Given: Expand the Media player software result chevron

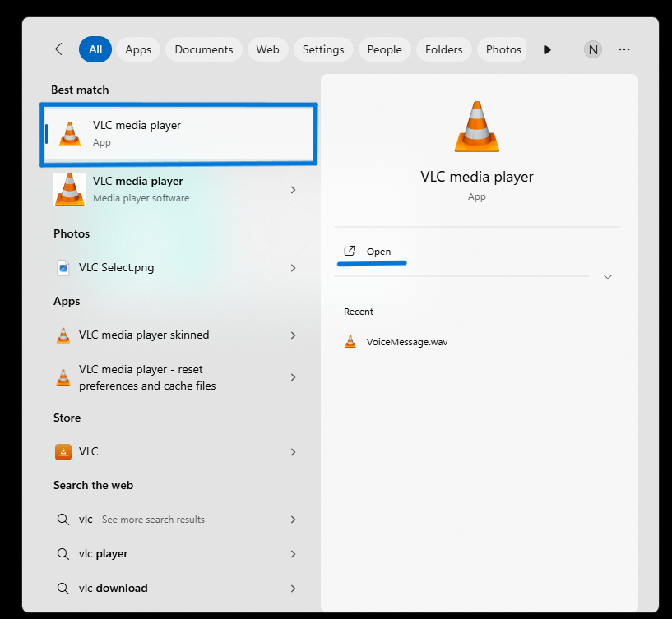Looking at the screenshot, I should point(293,190).
